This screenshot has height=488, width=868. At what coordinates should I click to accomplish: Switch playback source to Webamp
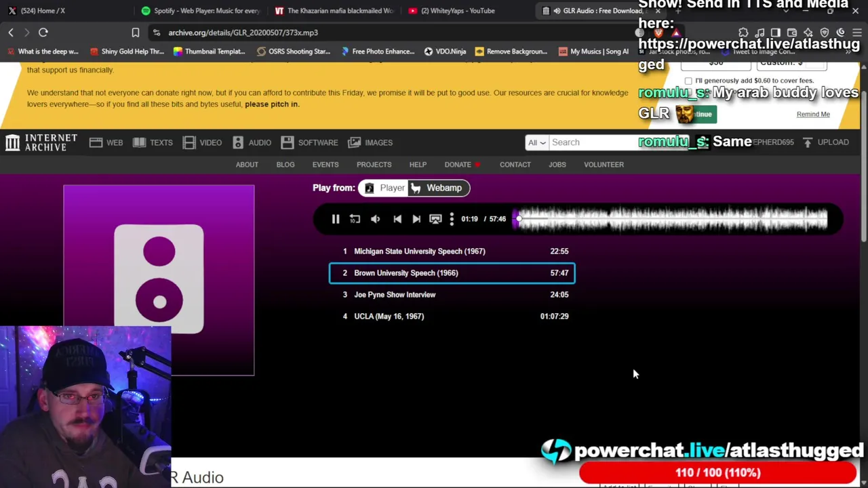point(437,188)
